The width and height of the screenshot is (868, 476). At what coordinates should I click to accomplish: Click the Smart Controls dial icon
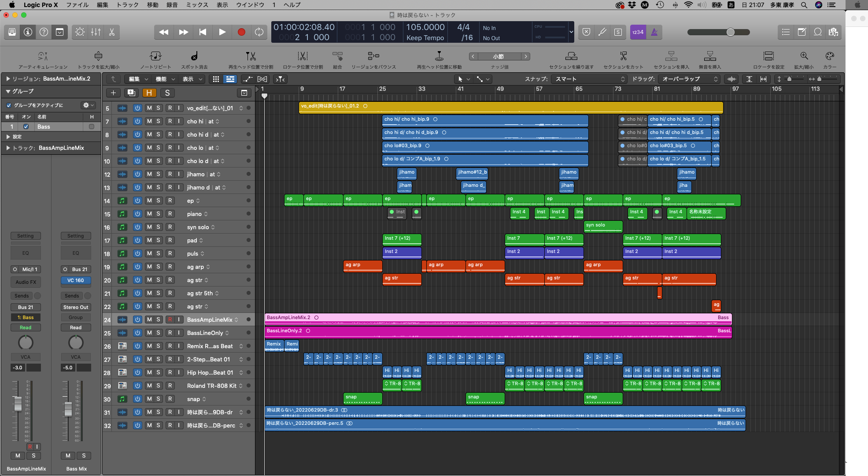[x=80, y=32]
